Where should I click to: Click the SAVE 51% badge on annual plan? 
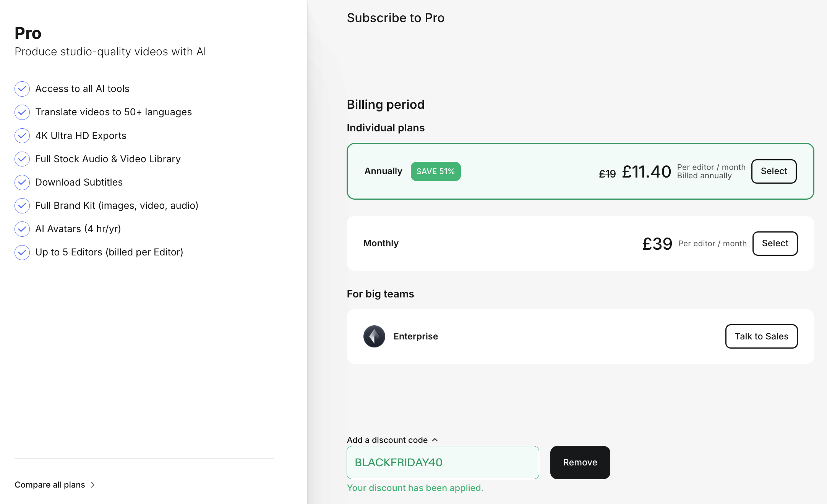click(x=435, y=171)
